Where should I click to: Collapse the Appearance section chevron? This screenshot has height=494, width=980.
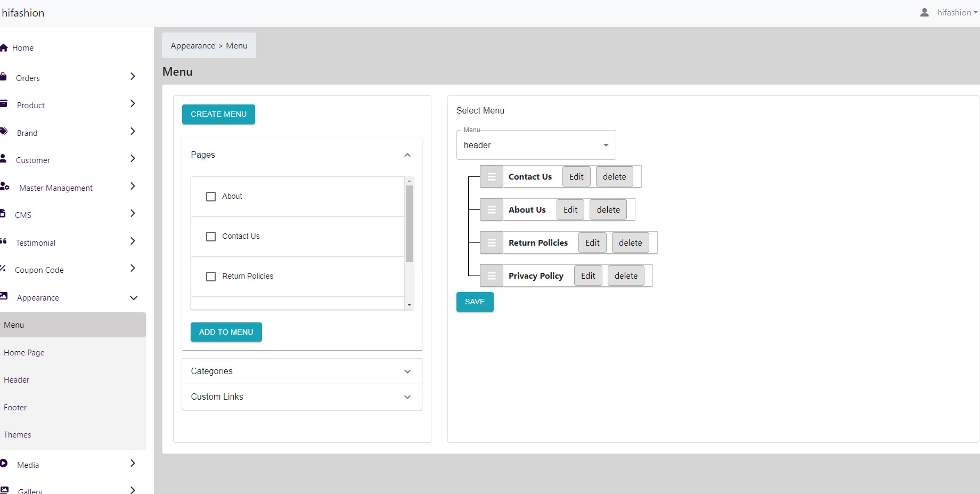[x=134, y=298]
